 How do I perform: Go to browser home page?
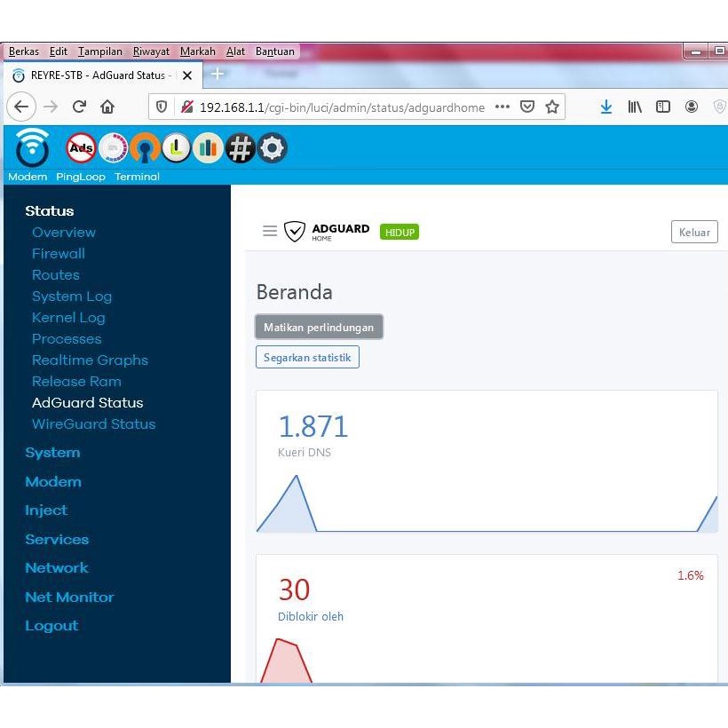(x=107, y=107)
